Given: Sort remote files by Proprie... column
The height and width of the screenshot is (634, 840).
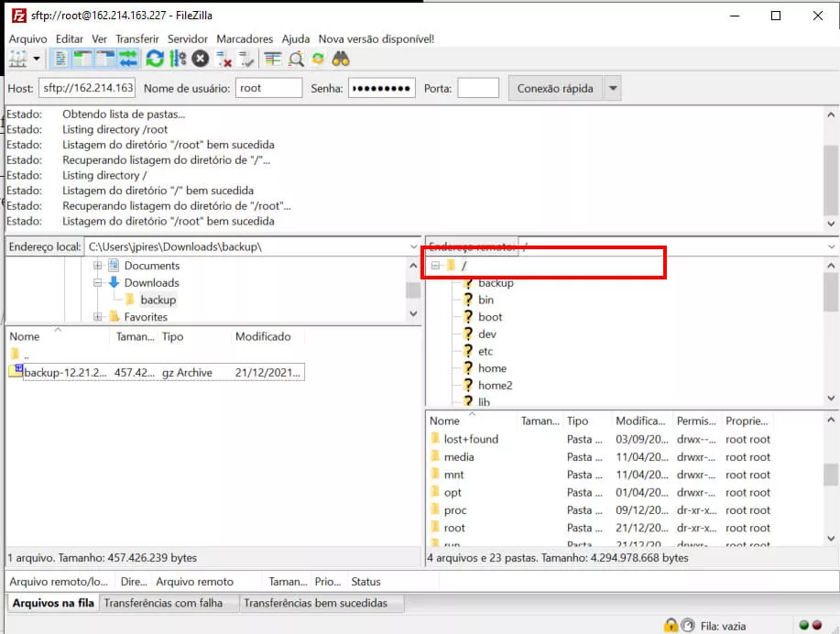Looking at the screenshot, I should click(747, 421).
